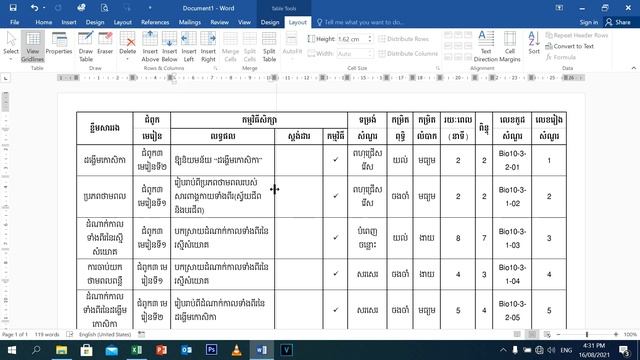The width and height of the screenshot is (640, 360).
Task: Share the document with the Share button
Action: click(618, 22)
